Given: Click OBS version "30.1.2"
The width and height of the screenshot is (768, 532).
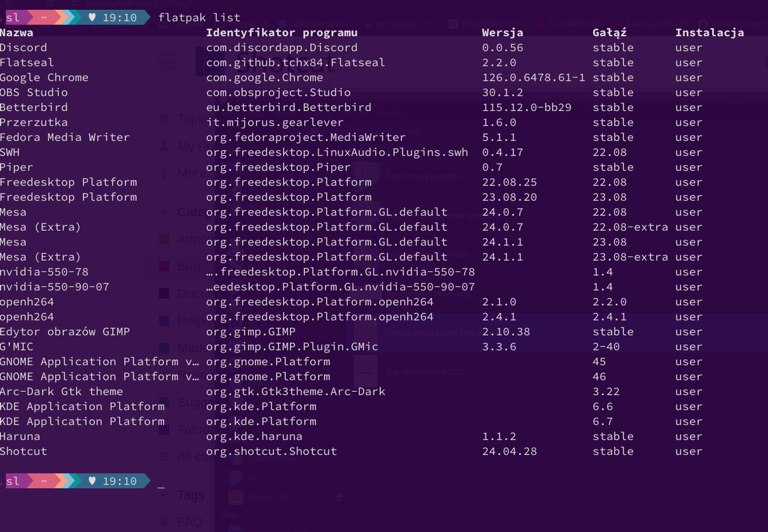Looking at the screenshot, I should tap(503, 92).
